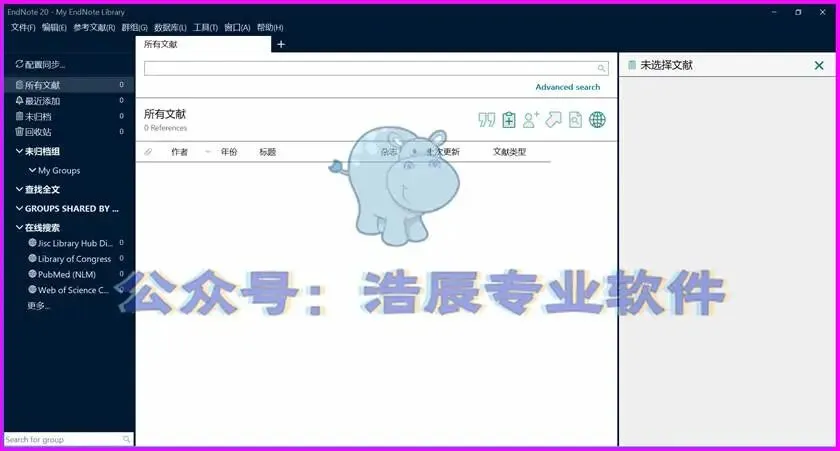The width and height of the screenshot is (840, 451).
Task: Open the 群组(G) menu
Action: point(134,27)
